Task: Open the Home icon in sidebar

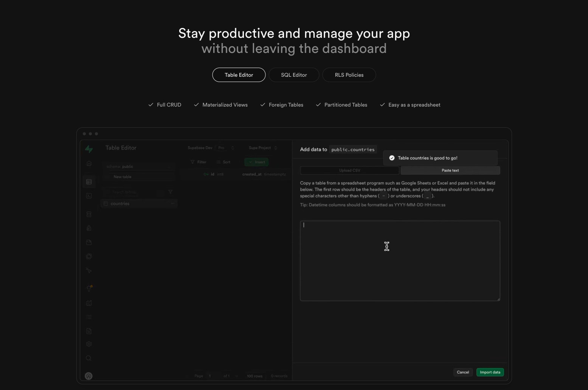Action: tap(89, 164)
